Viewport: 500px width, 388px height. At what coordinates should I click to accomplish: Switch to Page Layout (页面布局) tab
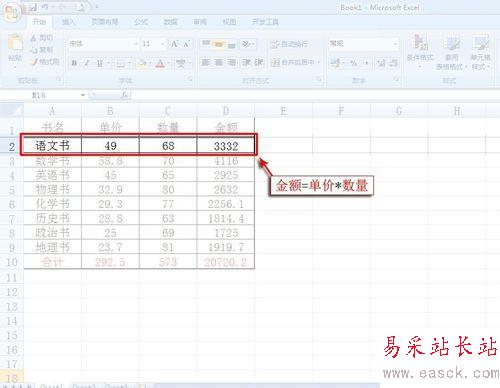click(x=105, y=22)
